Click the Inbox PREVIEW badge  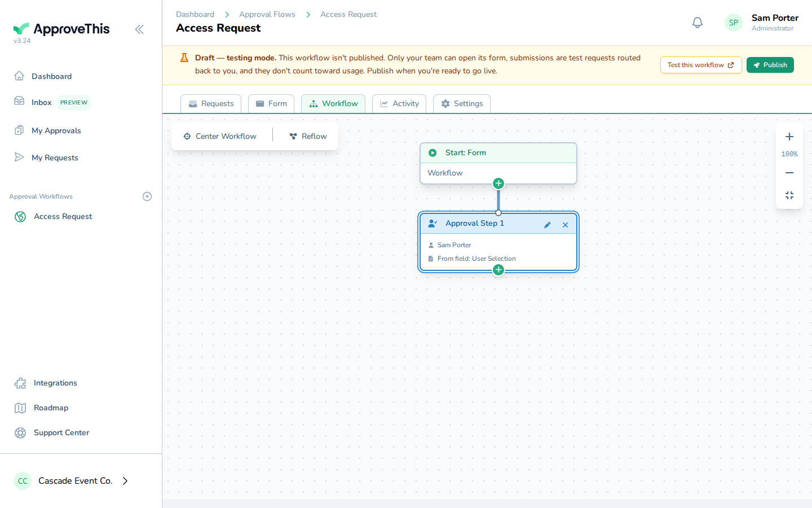pyautogui.click(x=74, y=103)
